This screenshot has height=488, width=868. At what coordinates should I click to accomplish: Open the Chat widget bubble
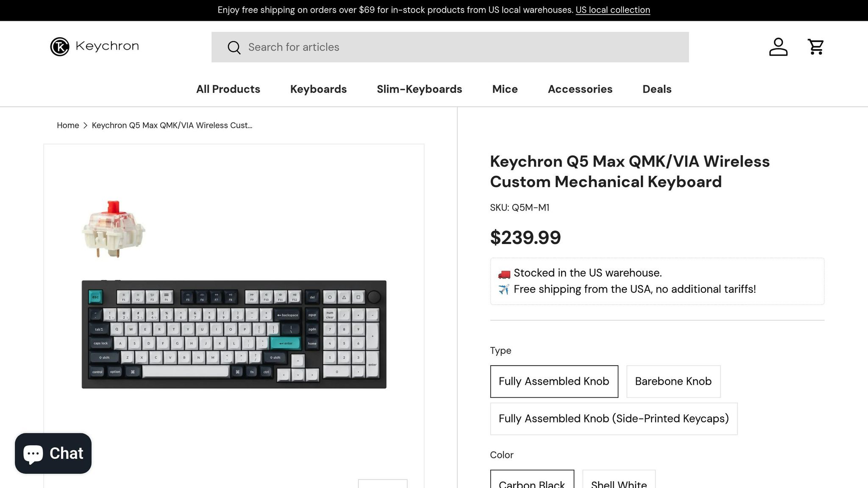(53, 453)
